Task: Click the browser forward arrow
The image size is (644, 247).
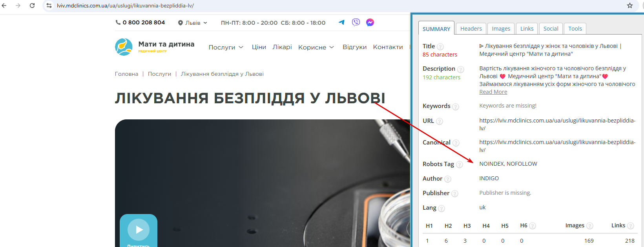Action: tap(18, 5)
